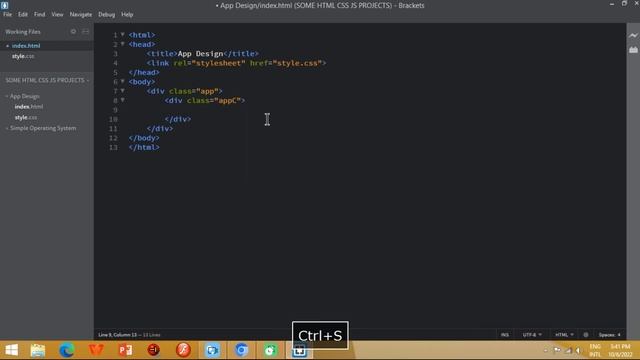Click the closing </body> tag on line 12

point(144,138)
